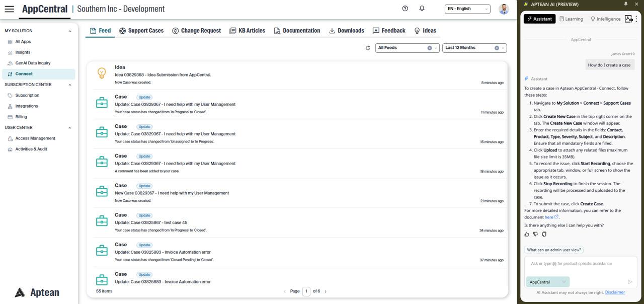
Task: Open the notifications bell
Action: (422, 9)
